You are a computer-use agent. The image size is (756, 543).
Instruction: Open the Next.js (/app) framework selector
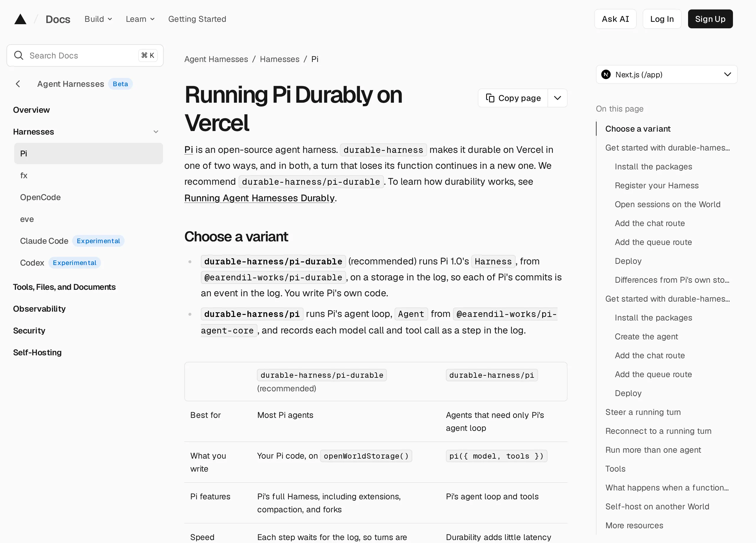(x=666, y=74)
